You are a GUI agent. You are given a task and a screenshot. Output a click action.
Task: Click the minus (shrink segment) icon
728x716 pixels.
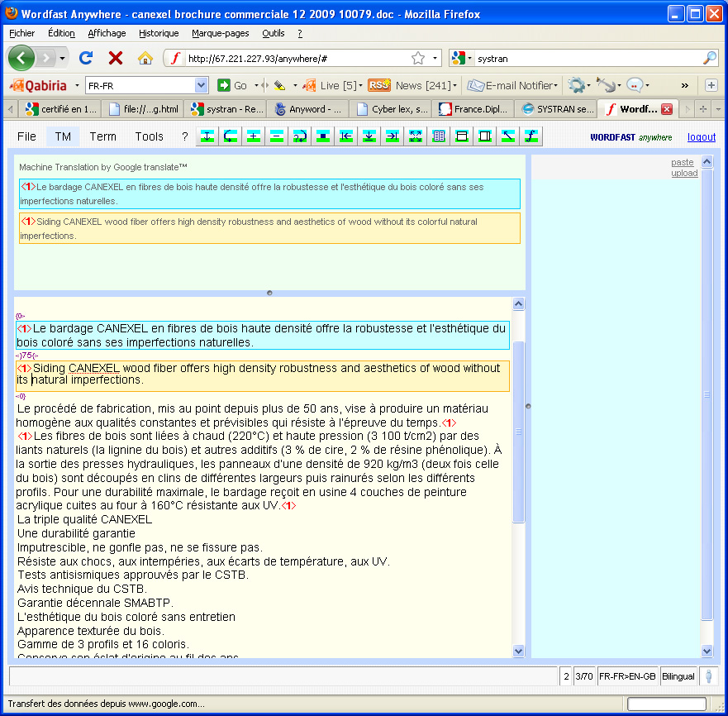277,136
